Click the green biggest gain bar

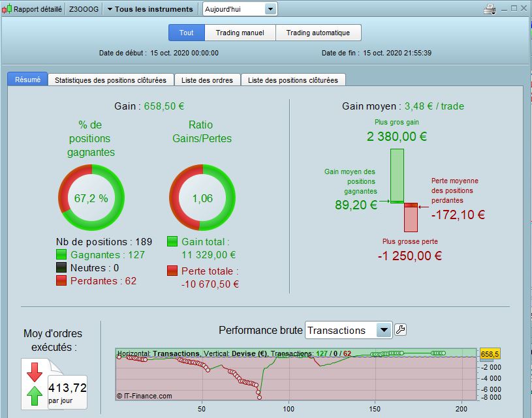pos(397,175)
